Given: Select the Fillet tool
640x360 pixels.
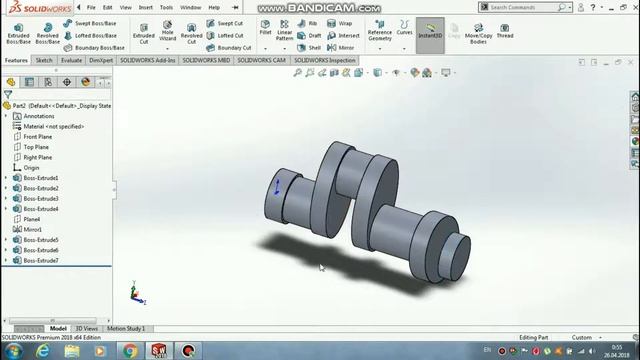Looking at the screenshot, I should coord(265,27).
